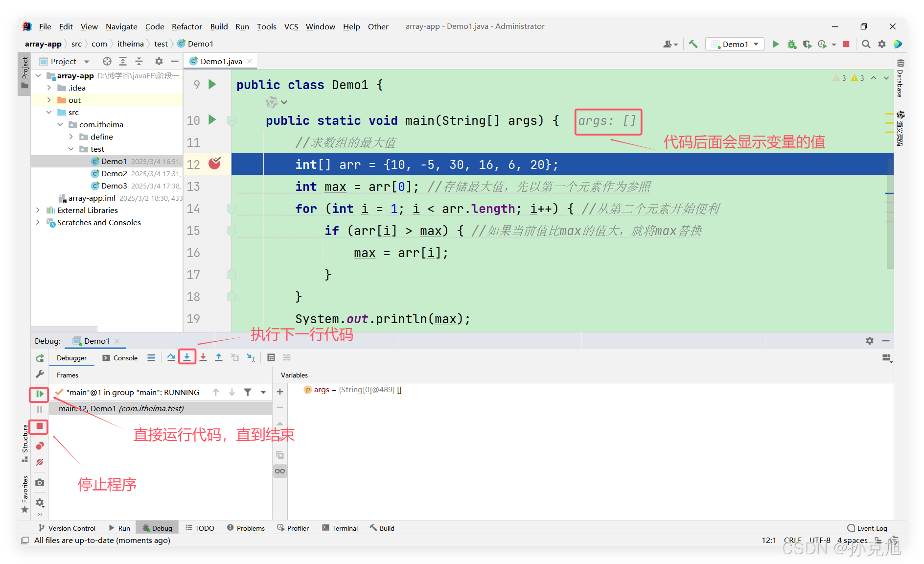
Task: Click the Force Step Into icon
Action: point(203,357)
